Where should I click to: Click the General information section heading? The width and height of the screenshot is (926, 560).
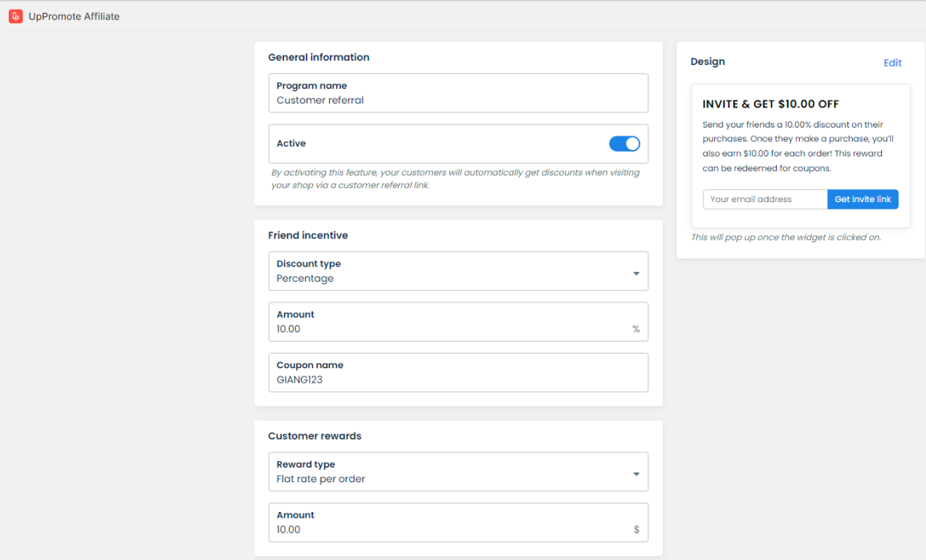pyautogui.click(x=319, y=57)
